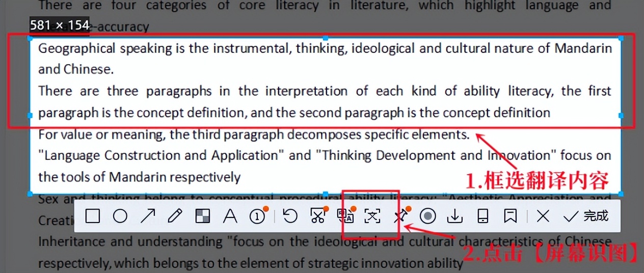Click the bookmark collect icon
The height and width of the screenshot is (273, 644).
tap(510, 216)
